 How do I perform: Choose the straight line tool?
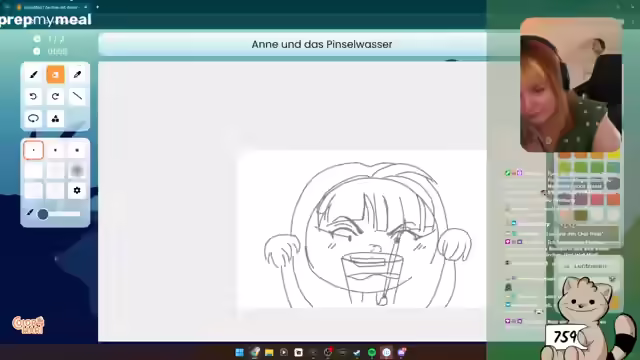[x=77, y=96]
